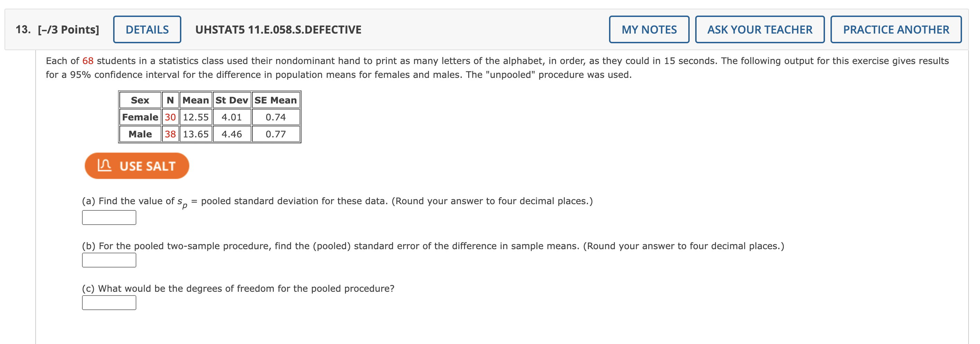The image size is (980, 344).
Task: Click the points indicator for question 13
Action: [68, 29]
